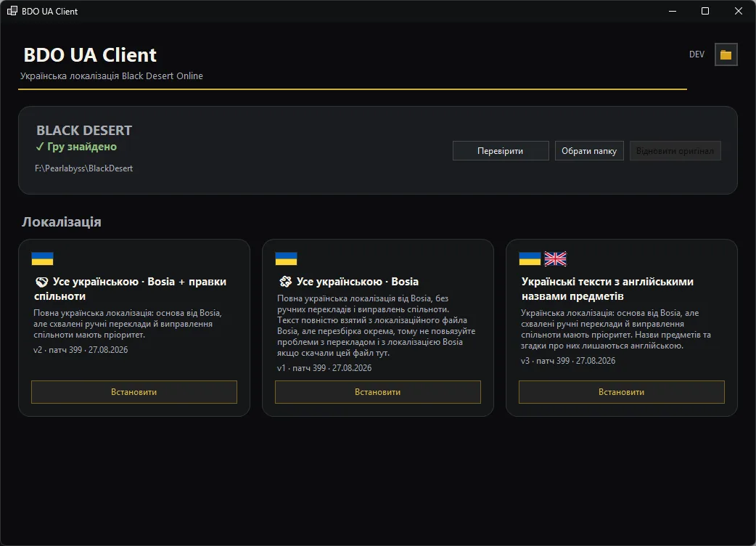Click the Ukrainian flag on the Усе українською · Bosia card
Image resolution: width=756 pixels, height=546 pixels.
click(286, 258)
